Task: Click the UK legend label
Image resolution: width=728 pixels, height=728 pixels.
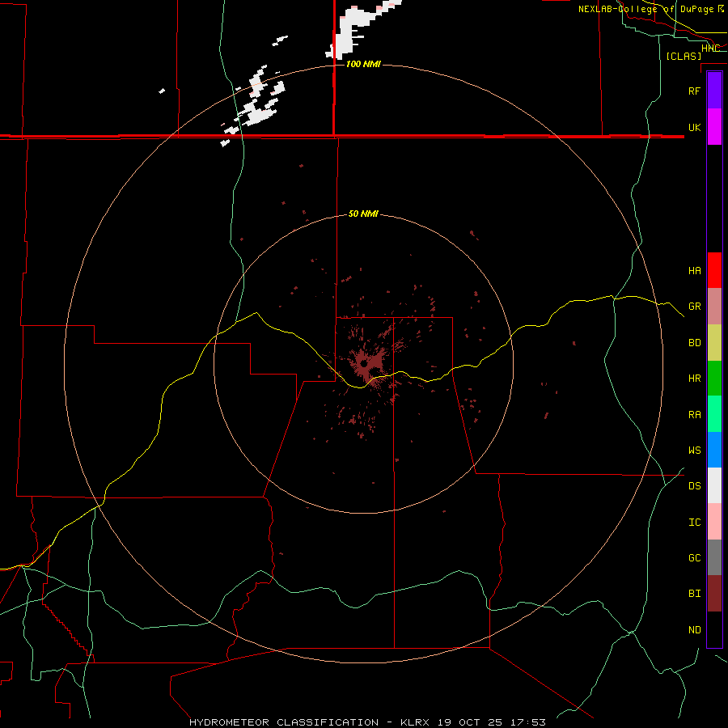Action: (694, 127)
